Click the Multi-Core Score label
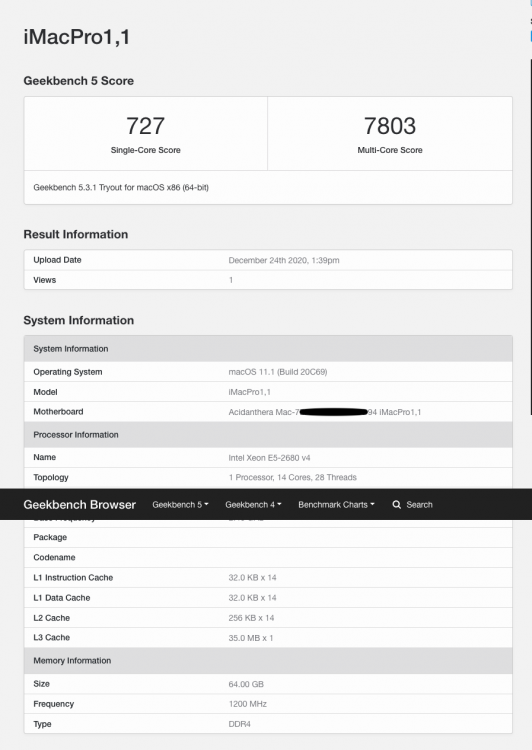 tap(390, 150)
